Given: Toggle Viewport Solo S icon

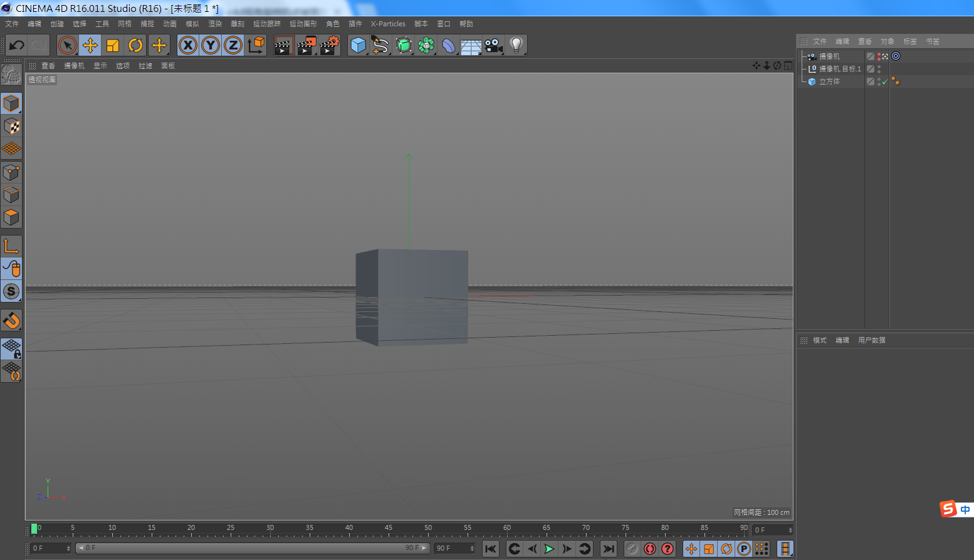Looking at the screenshot, I should point(11,291).
